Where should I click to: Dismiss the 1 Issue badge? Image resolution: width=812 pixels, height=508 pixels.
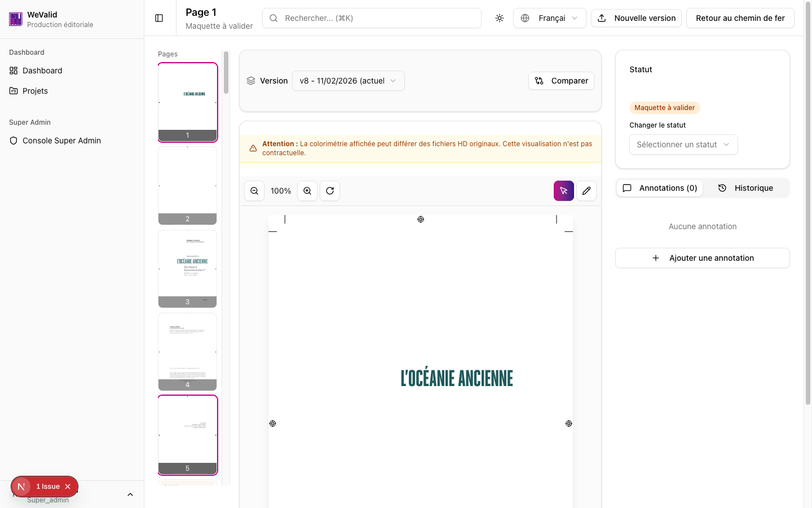tap(67, 486)
